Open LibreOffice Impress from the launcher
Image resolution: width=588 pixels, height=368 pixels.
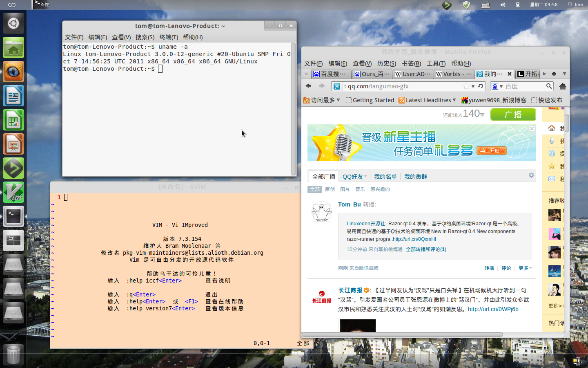(13, 144)
